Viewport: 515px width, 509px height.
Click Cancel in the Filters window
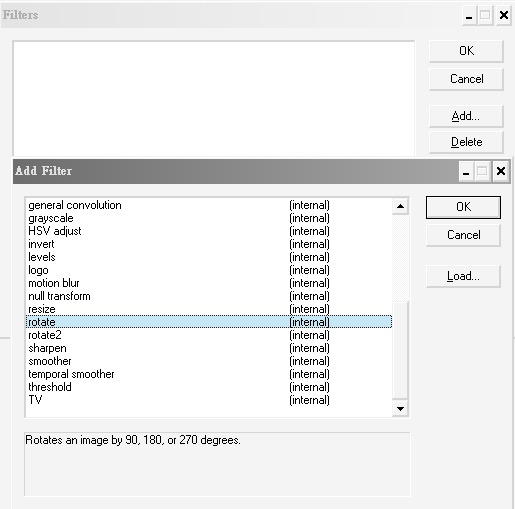[466, 79]
